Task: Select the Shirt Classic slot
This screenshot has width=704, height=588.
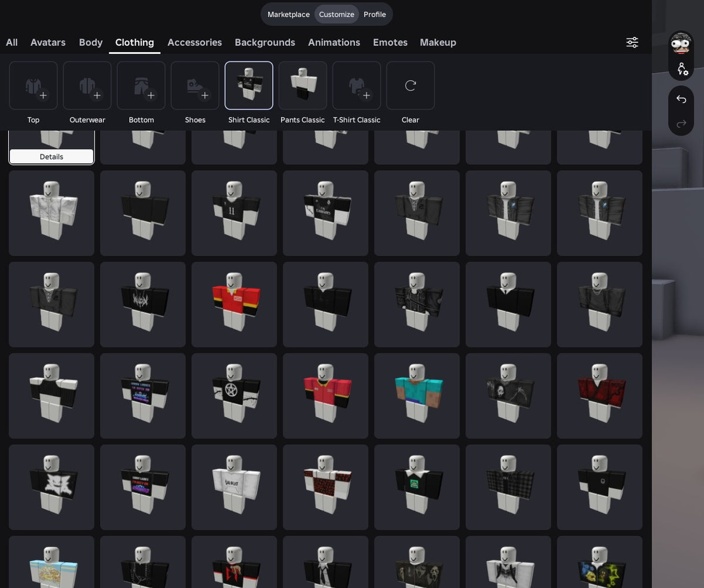Action: [x=249, y=86]
